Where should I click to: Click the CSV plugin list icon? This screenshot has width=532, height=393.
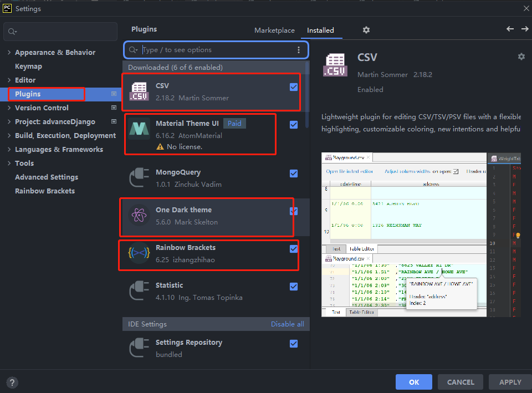click(x=139, y=91)
